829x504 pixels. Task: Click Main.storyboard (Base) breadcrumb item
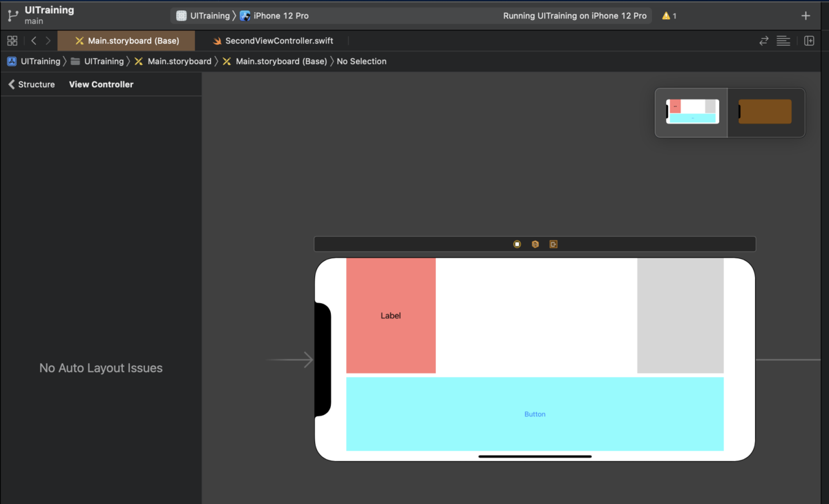[274, 61]
